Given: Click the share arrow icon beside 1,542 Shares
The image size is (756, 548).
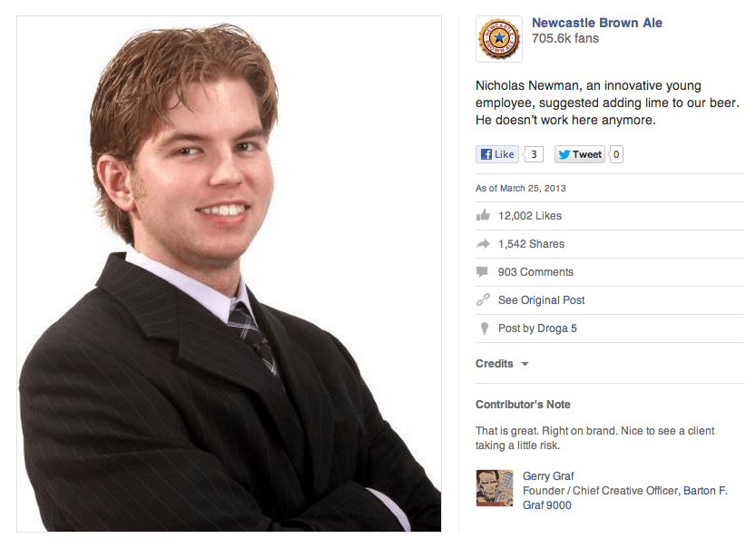Looking at the screenshot, I should (483, 244).
